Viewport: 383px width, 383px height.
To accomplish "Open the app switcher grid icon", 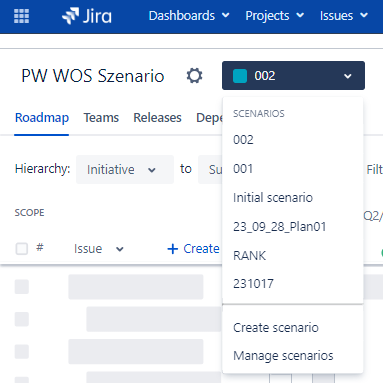I will 21,16.
